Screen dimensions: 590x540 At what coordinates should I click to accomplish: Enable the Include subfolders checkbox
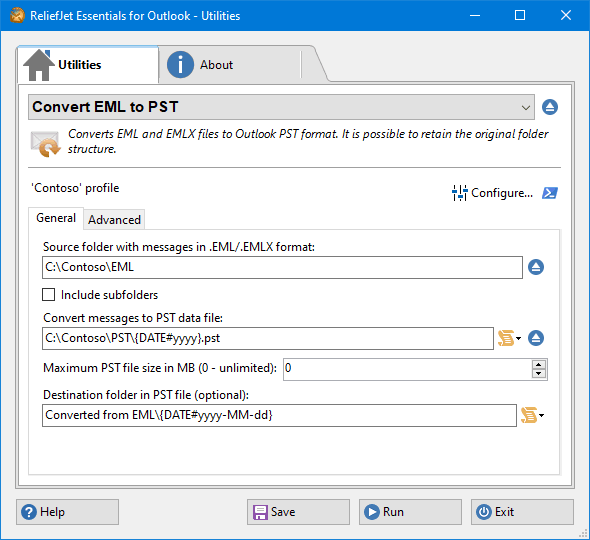tap(48, 295)
